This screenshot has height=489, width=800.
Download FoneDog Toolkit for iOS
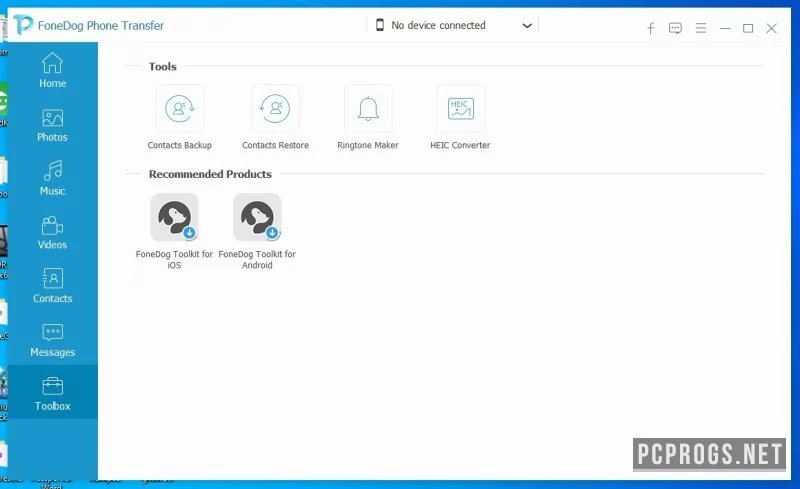[x=174, y=217]
